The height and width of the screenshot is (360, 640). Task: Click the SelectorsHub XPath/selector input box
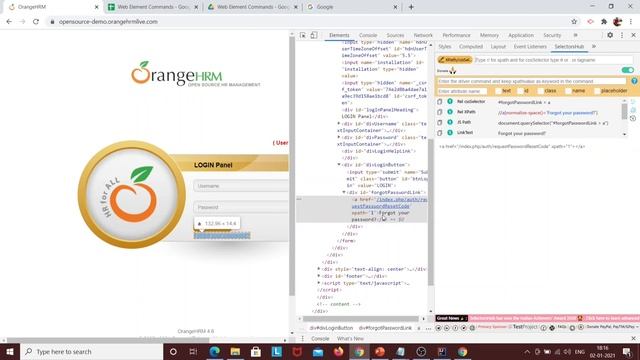(554, 60)
